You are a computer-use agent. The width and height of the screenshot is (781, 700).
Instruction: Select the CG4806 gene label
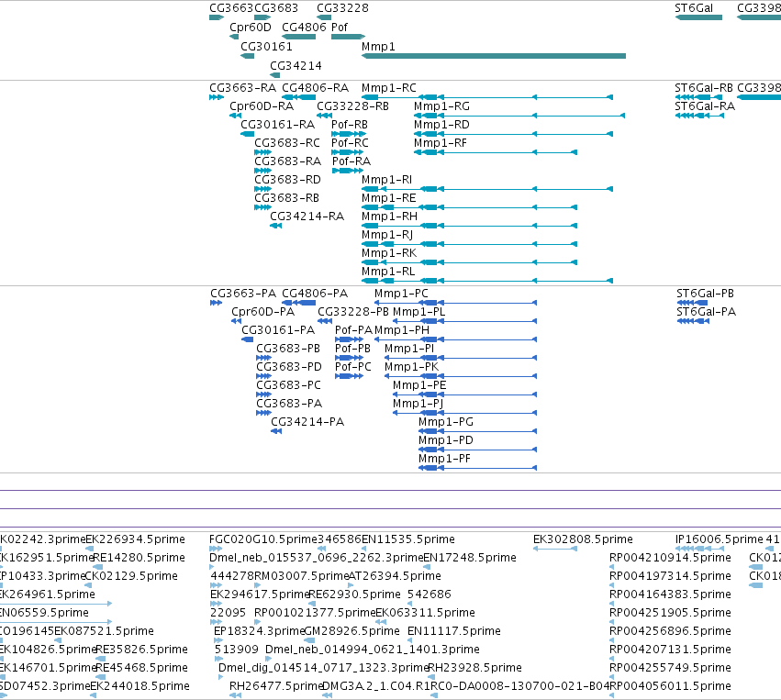coord(304,27)
